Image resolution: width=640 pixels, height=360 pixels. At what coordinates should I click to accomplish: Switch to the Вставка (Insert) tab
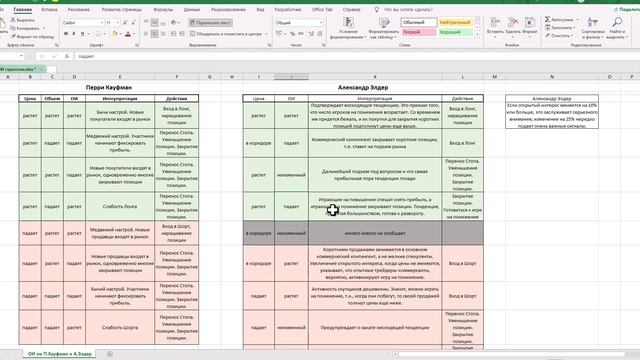(49, 9)
